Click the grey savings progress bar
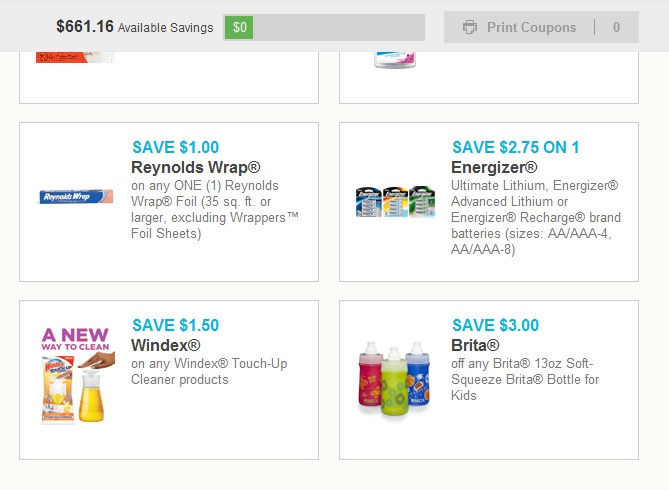The image size is (669, 490). tap(324, 27)
